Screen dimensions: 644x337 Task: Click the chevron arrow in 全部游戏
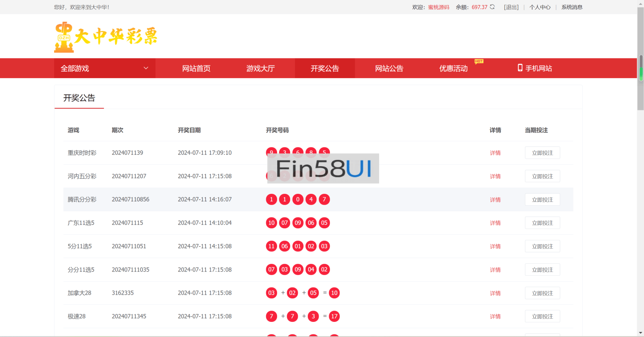pos(146,68)
